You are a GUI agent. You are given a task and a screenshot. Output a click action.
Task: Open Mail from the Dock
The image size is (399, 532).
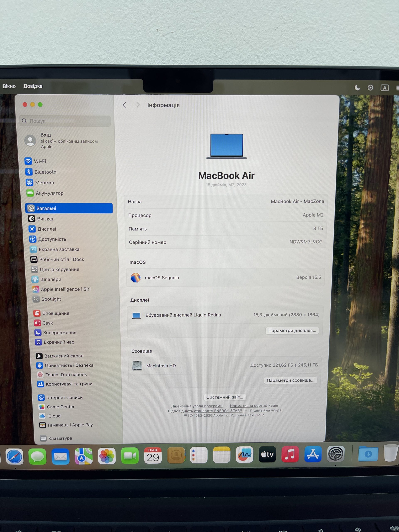pyautogui.click(x=61, y=456)
